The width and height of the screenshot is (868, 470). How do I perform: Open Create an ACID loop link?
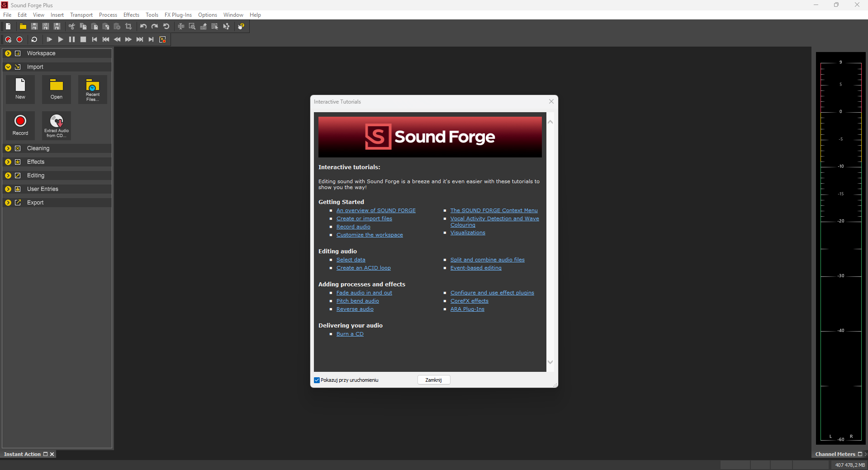coord(364,268)
